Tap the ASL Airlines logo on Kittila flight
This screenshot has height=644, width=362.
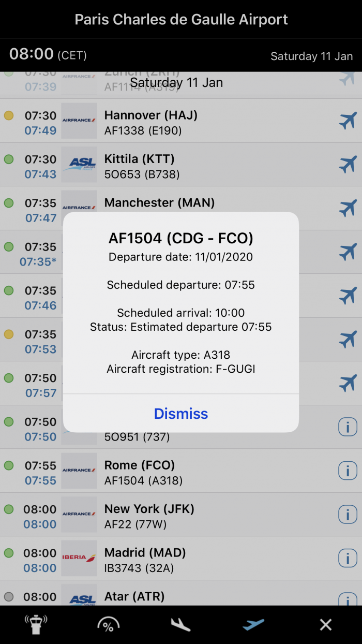point(79,165)
